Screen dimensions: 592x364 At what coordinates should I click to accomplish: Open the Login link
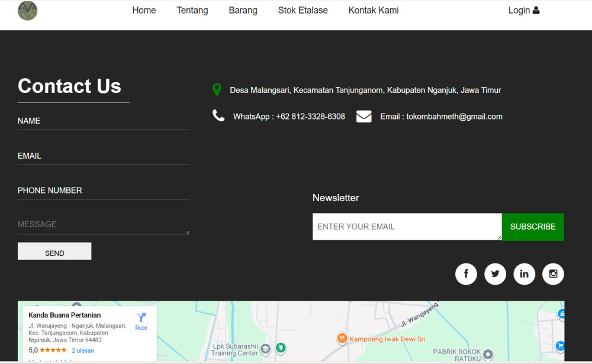point(523,10)
